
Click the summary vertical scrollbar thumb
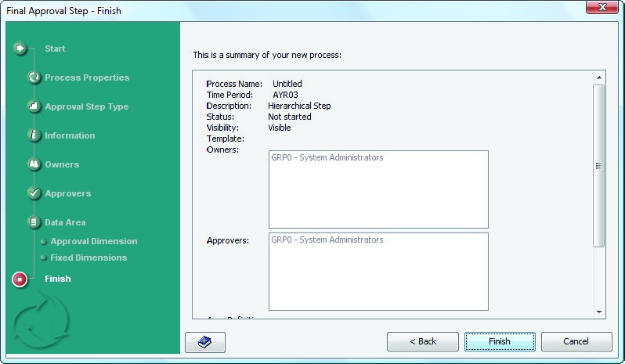point(599,165)
